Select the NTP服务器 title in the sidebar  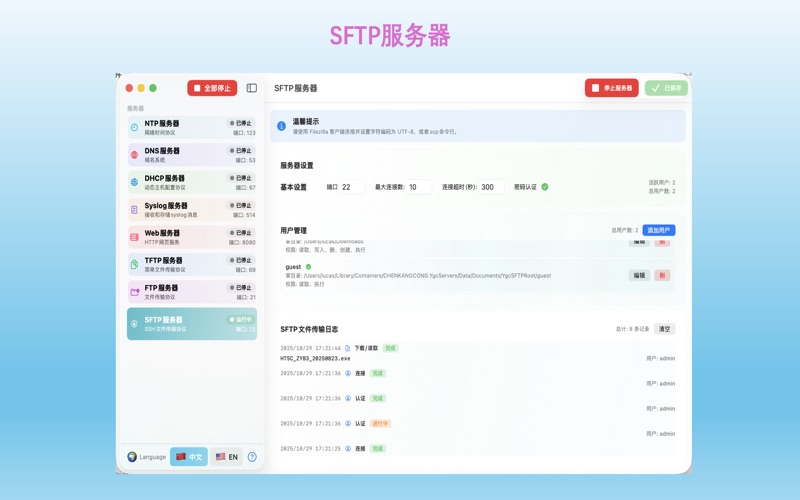[162, 123]
